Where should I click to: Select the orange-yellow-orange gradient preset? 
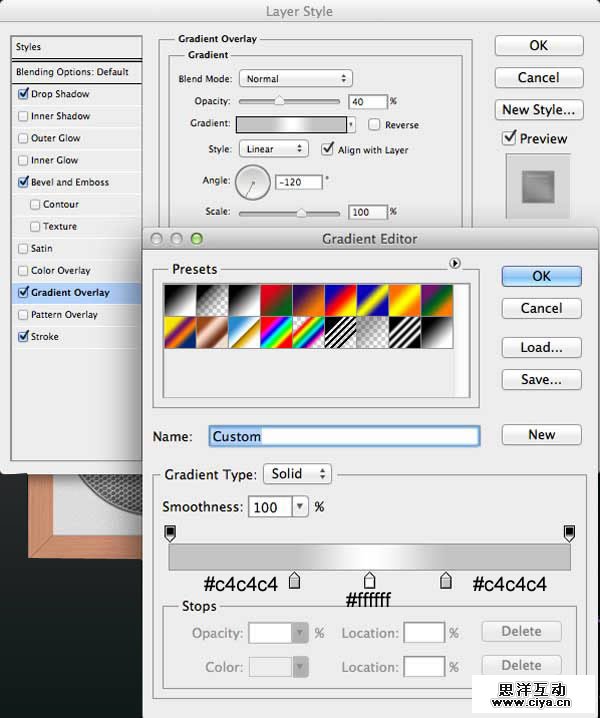[x=404, y=300]
